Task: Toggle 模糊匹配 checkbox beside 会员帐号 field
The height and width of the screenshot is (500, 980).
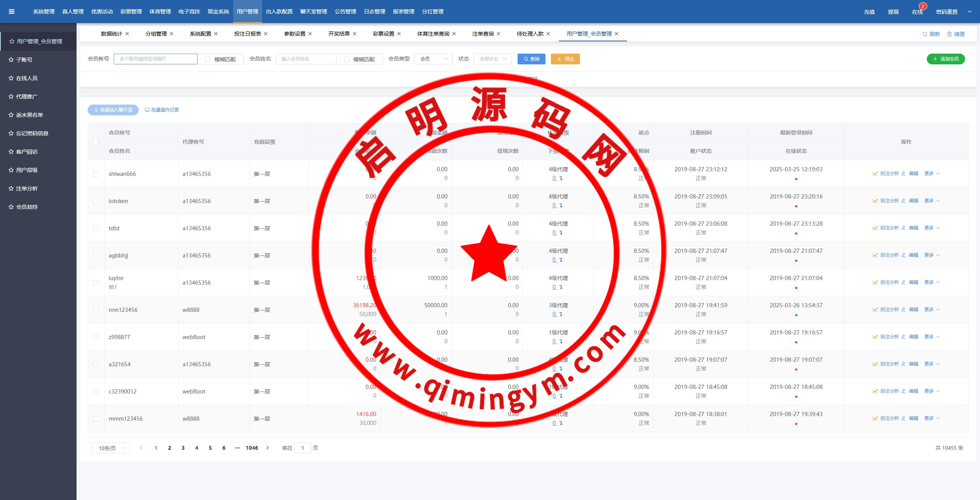Action: click(208, 59)
